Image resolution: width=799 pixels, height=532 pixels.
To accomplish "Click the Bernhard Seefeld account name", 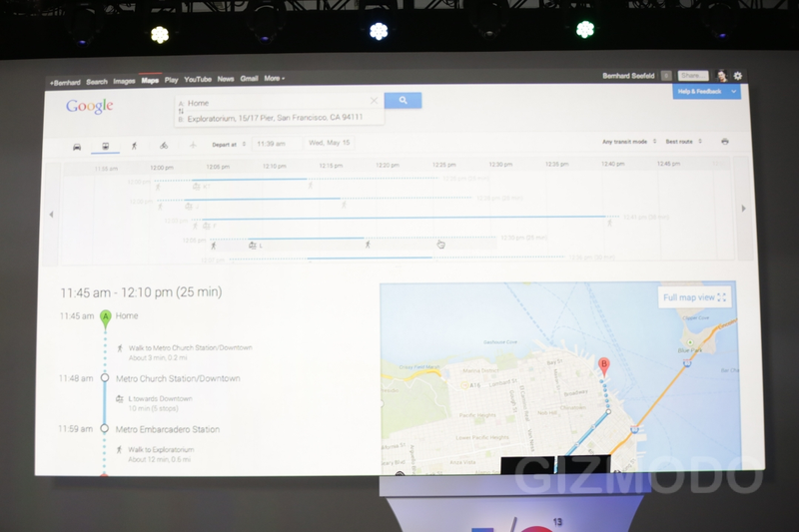I will [628, 76].
